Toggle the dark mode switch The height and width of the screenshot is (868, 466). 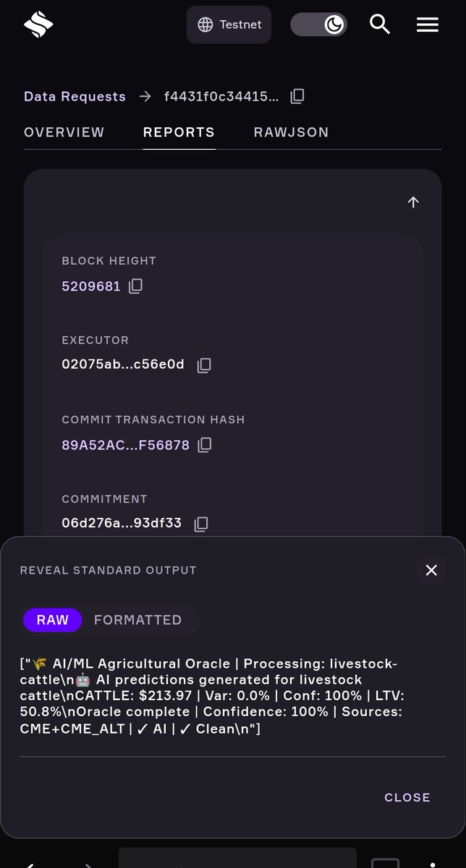(319, 25)
